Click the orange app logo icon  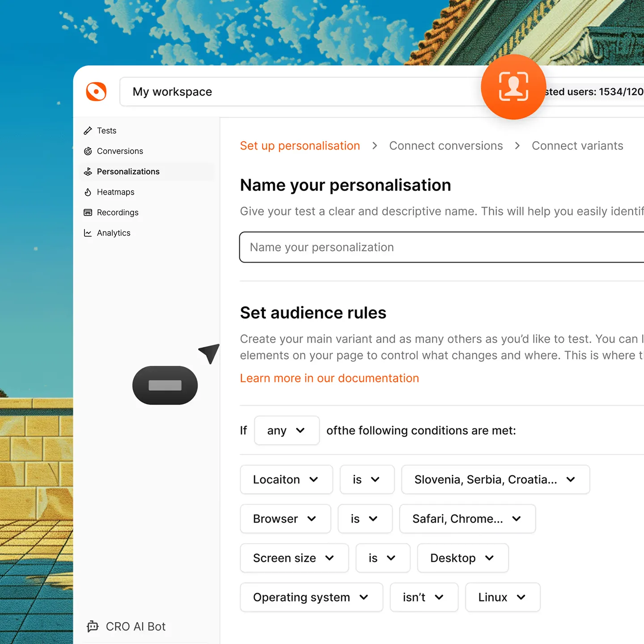point(96,92)
